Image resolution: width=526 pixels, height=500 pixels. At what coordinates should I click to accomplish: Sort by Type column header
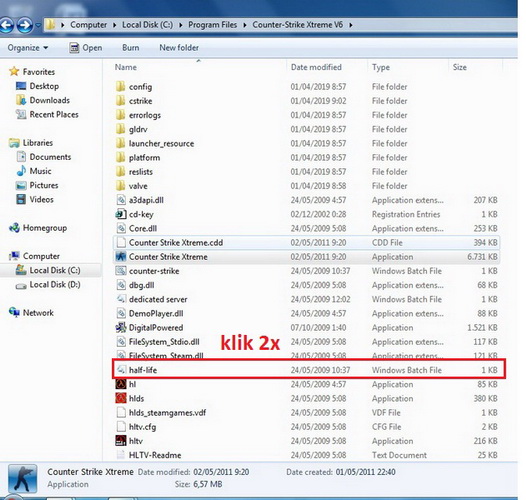(x=381, y=67)
